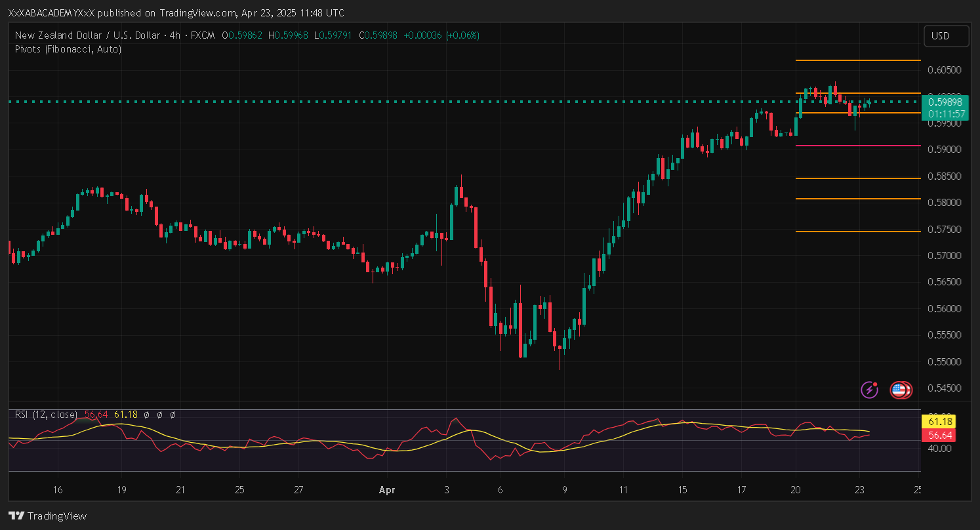The width and height of the screenshot is (980, 530).
Task: Click the lowest orange pivot support line
Action: [x=857, y=232]
